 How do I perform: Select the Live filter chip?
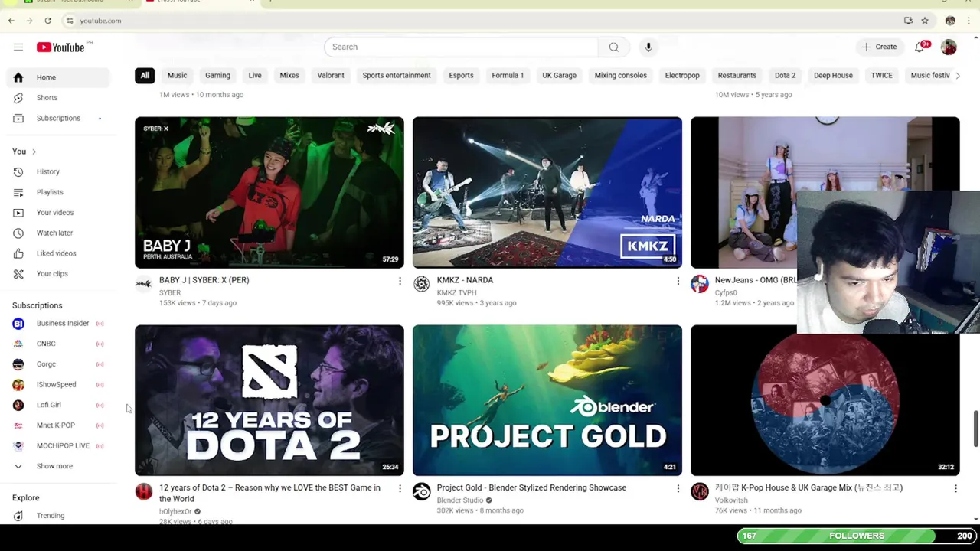(x=255, y=75)
